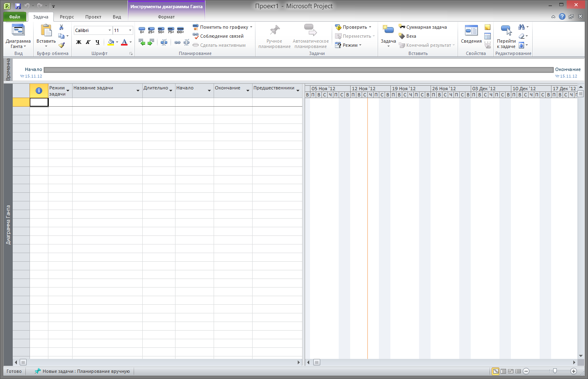Click the eraser clear icon

[x=521, y=36]
